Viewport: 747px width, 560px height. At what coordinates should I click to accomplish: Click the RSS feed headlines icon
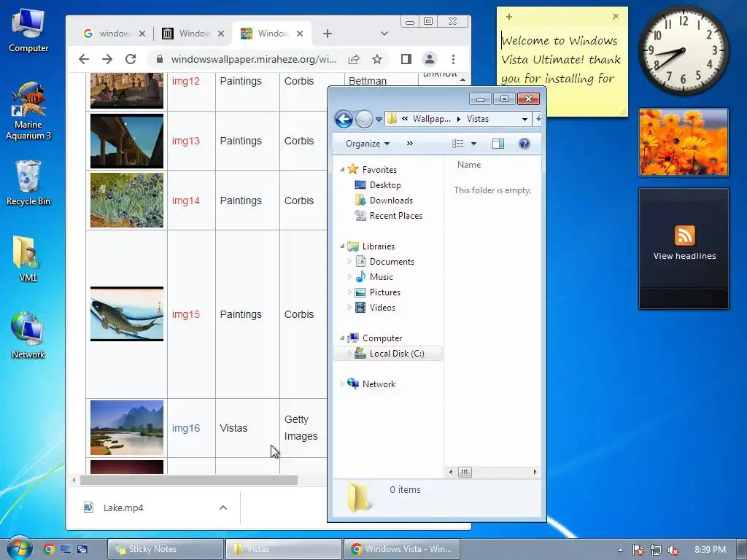coord(684,236)
